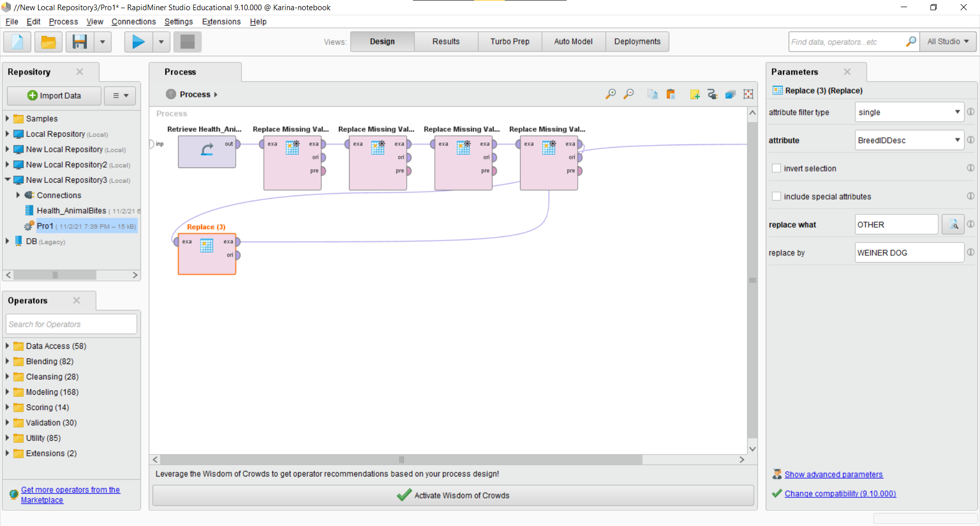This screenshot has width=980, height=526.
Task: Click the search magnifier in global search
Action: (911, 42)
